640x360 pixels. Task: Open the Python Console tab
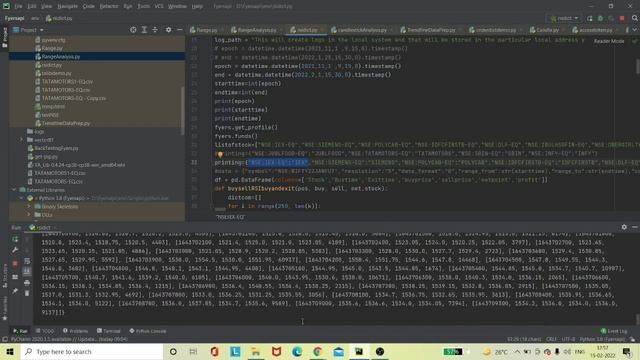[x=147, y=331]
